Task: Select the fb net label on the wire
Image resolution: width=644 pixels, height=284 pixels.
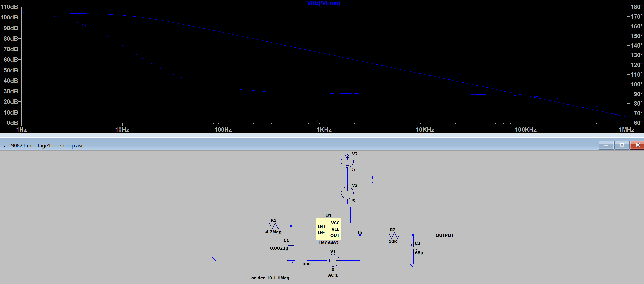Action: [360, 233]
